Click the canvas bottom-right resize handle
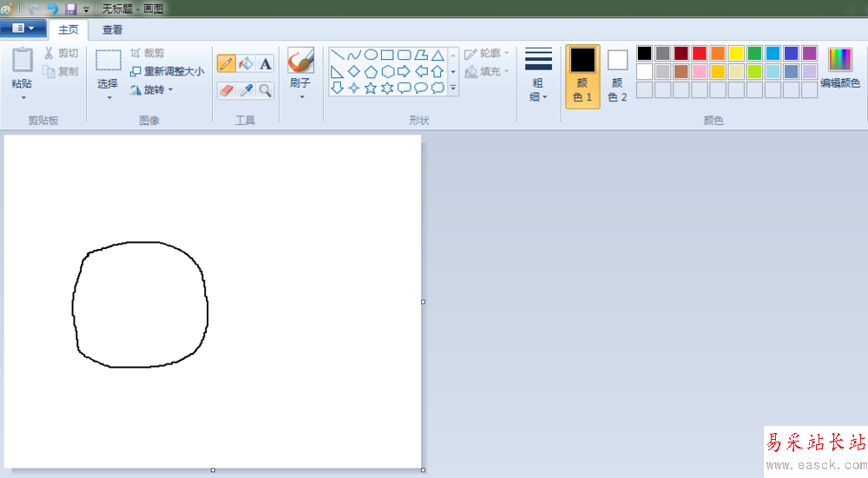868x478 pixels. click(x=423, y=469)
